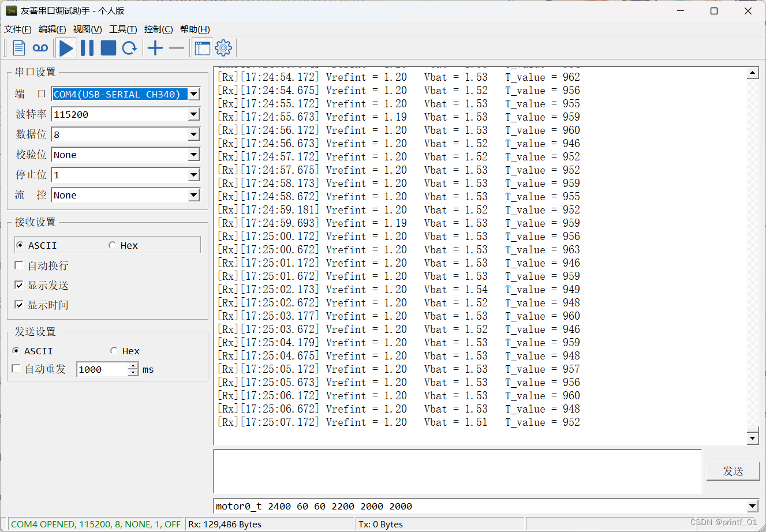Stop the serial port with stop icon

(x=109, y=48)
